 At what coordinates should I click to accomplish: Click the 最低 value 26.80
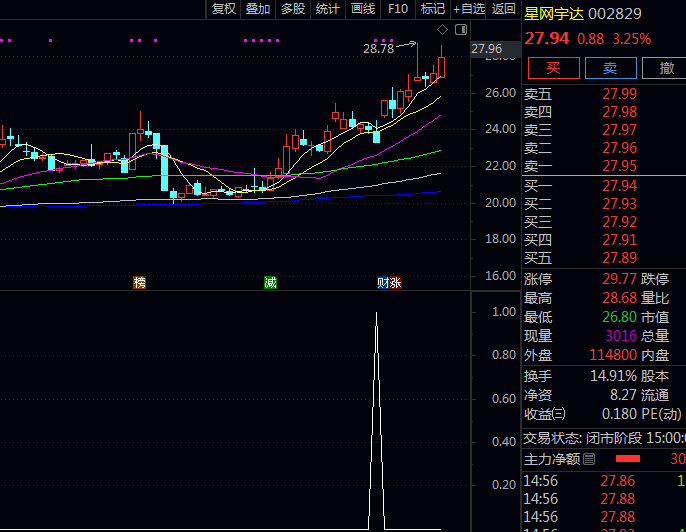point(620,317)
